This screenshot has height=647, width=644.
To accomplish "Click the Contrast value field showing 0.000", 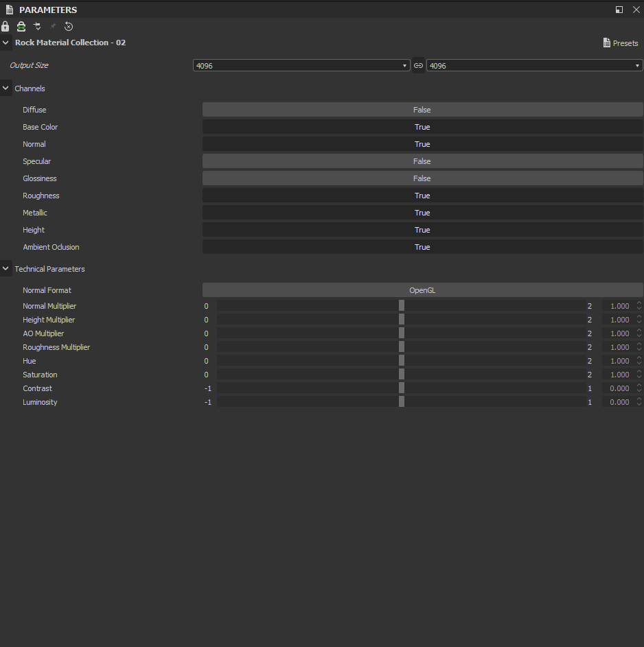I will [619, 388].
